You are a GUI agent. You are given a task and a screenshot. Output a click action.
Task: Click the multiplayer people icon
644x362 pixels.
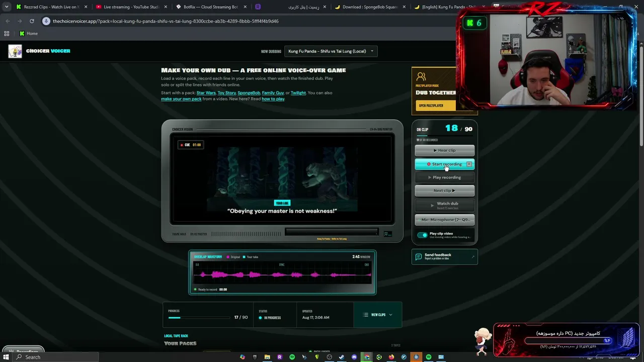click(421, 77)
